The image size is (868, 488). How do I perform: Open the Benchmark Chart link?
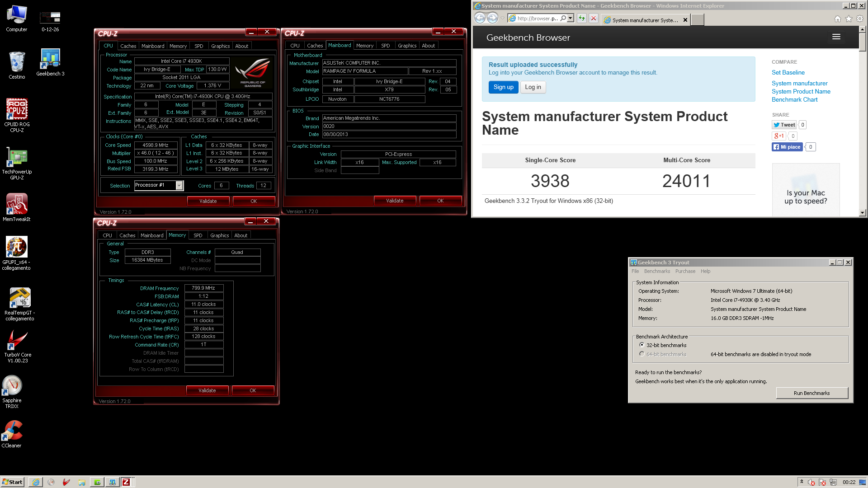(794, 99)
